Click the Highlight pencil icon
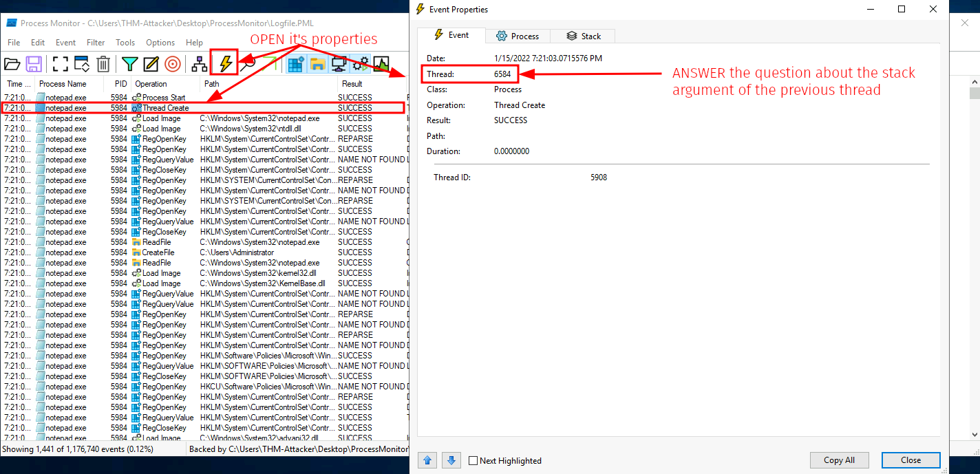Viewport: 980px width, 474px height. 151,65
